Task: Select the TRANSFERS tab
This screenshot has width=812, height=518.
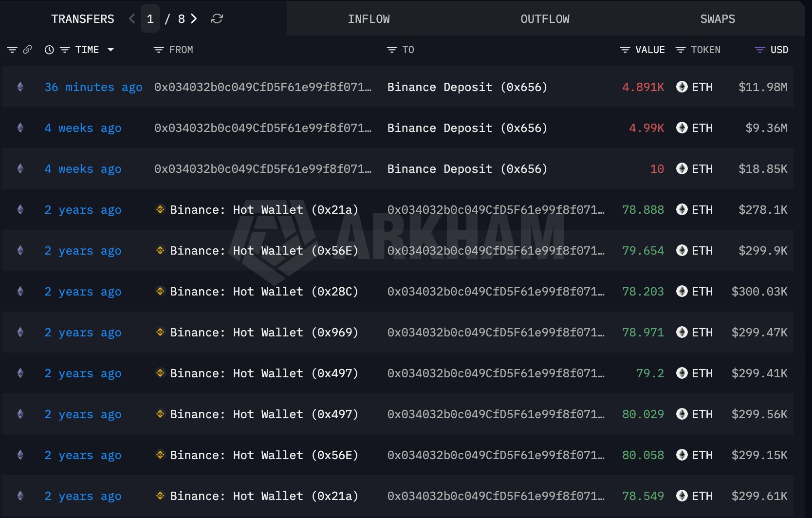Action: pyautogui.click(x=83, y=19)
